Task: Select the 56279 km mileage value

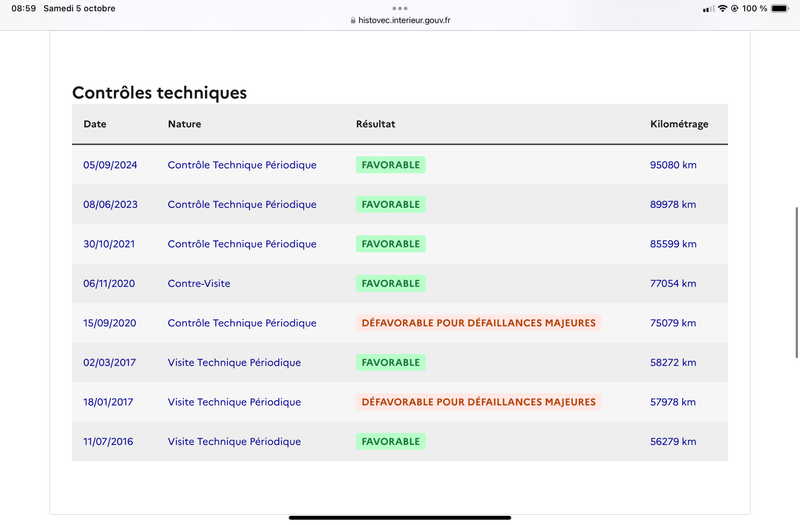Action: (673, 442)
